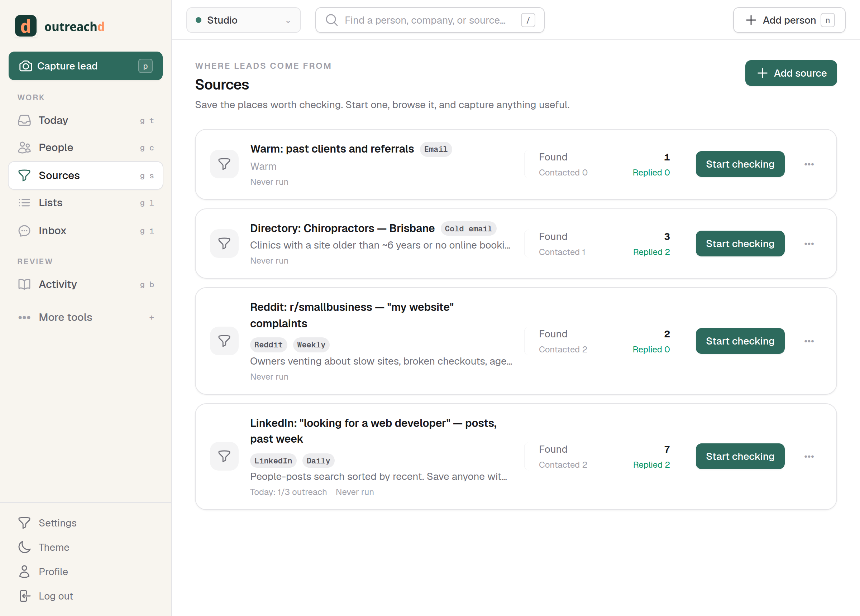Click the Theme moon icon
The height and width of the screenshot is (616, 860).
coord(24,547)
